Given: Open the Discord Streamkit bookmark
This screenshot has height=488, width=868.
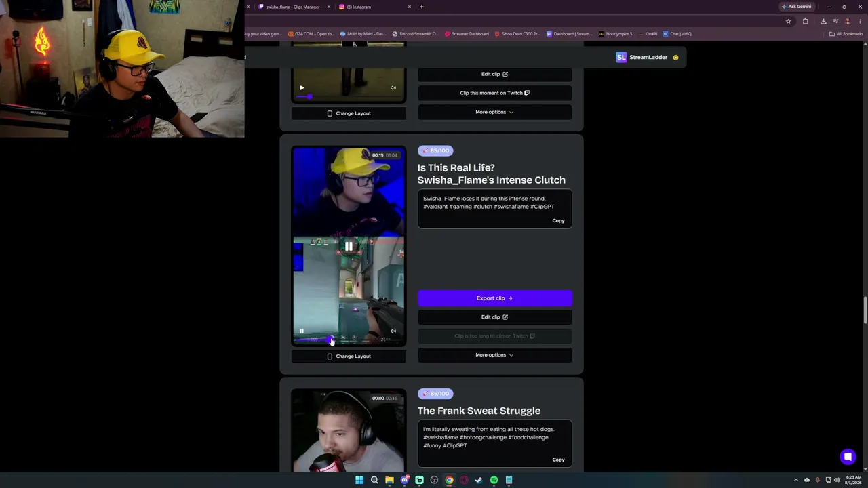Looking at the screenshot, I should pos(416,34).
